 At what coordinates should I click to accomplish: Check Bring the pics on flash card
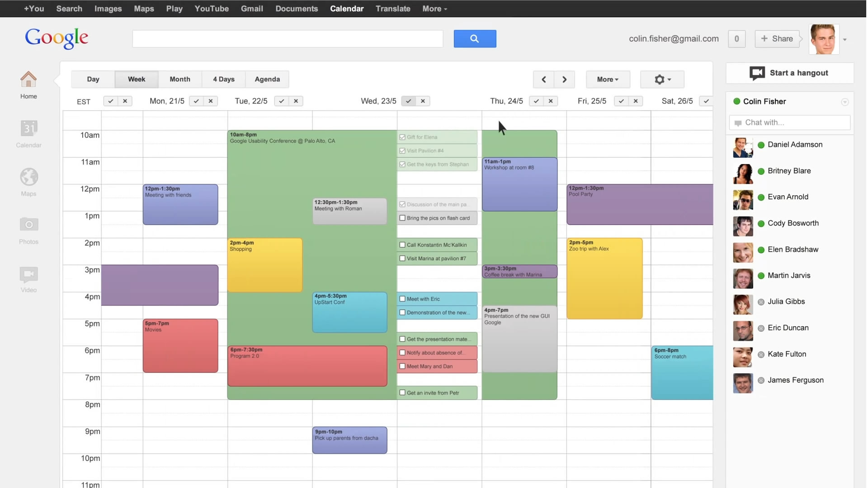(402, 218)
